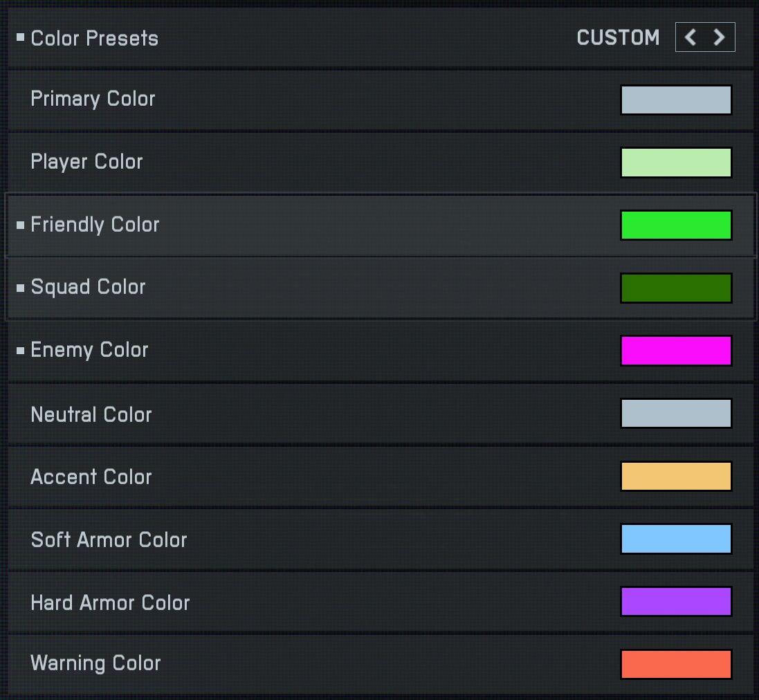Select the Enemy Color row label
The width and height of the screenshot is (759, 700).
click(89, 350)
